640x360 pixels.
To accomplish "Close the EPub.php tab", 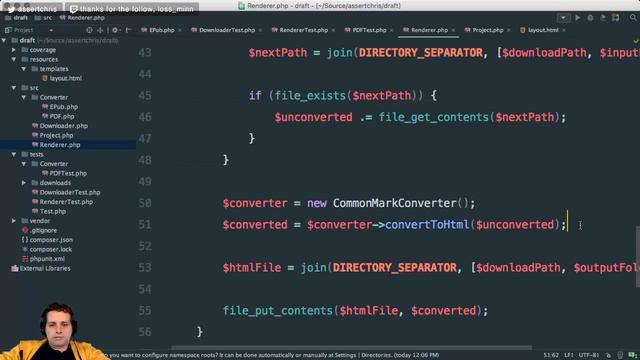I will point(180,31).
